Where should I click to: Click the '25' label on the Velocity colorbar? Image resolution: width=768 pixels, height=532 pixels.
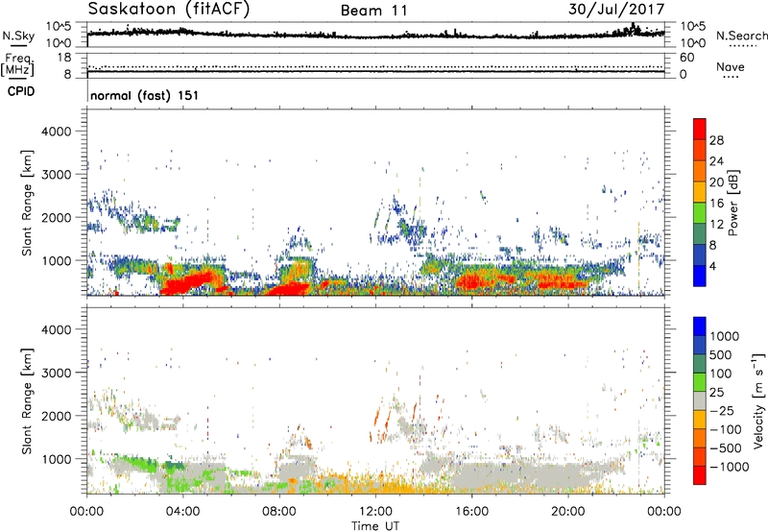pos(717,392)
